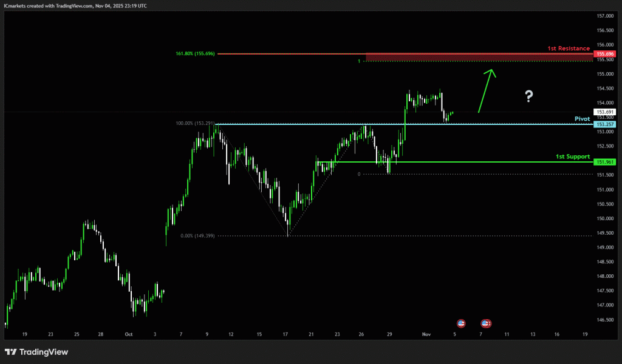622x364 pixels.
Task: Click the Oct label on the time axis
Action: tap(128, 334)
